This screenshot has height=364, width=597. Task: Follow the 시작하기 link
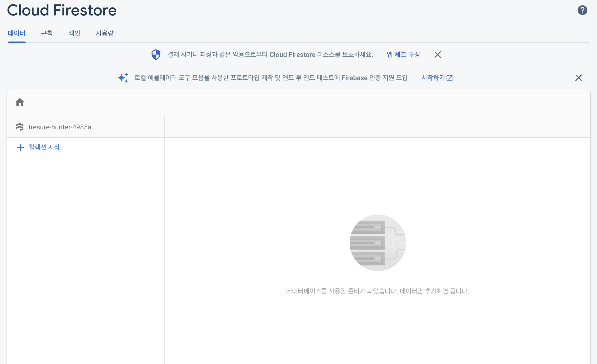pyautogui.click(x=433, y=78)
